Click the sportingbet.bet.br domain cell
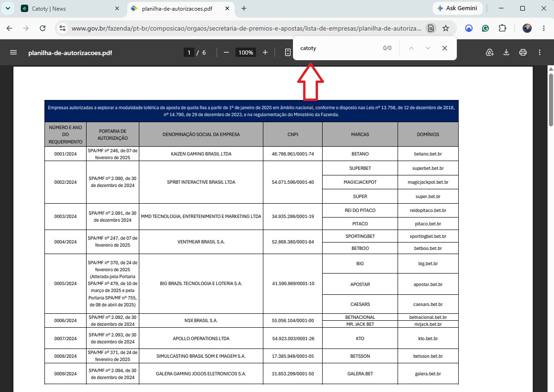 pos(428,236)
